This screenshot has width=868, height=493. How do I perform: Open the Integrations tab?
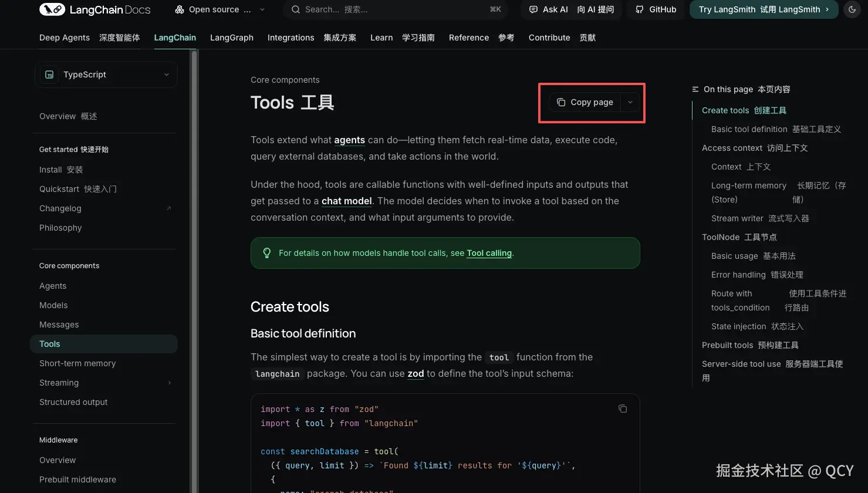point(312,38)
